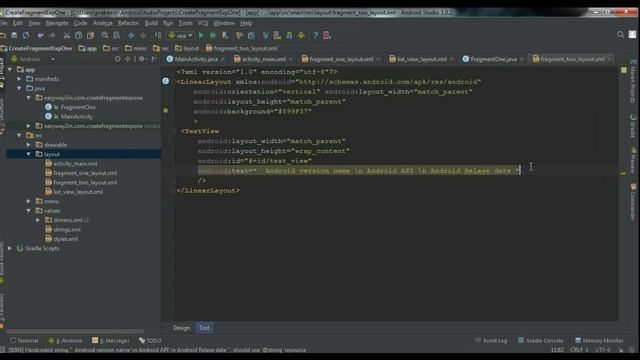Expand the menu folder
Screen dimensions: 640x360
pyautogui.click(x=29, y=201)
